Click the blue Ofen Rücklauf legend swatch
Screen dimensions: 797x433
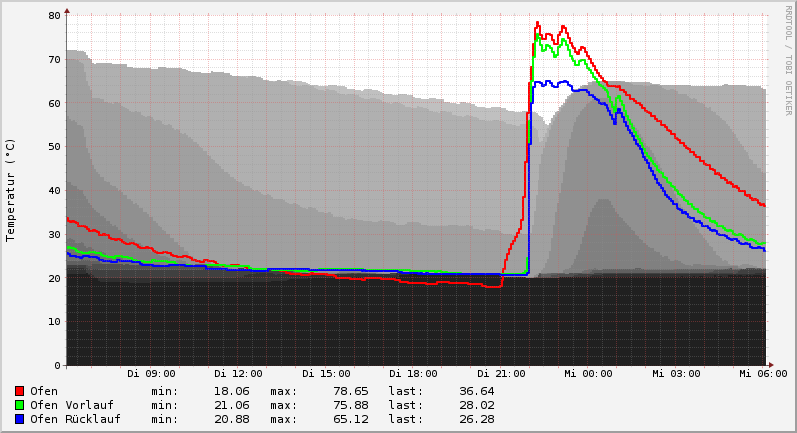[x=19, y=419]
